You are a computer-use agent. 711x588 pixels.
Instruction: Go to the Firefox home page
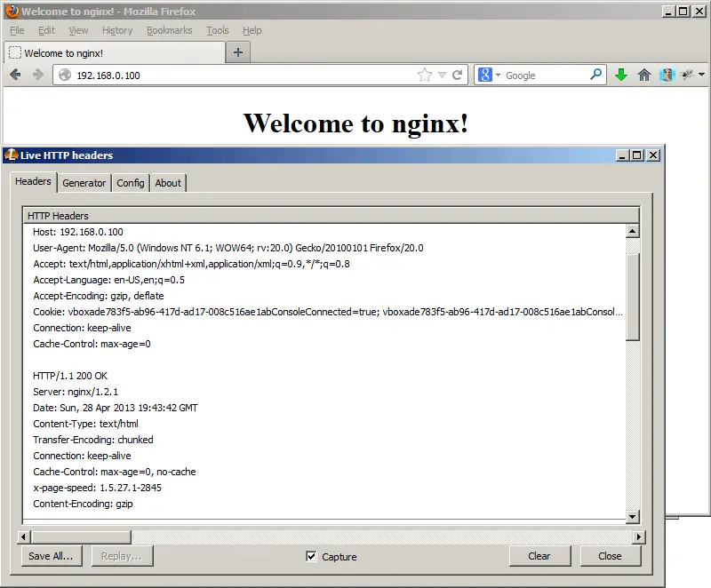pos(643,75)
